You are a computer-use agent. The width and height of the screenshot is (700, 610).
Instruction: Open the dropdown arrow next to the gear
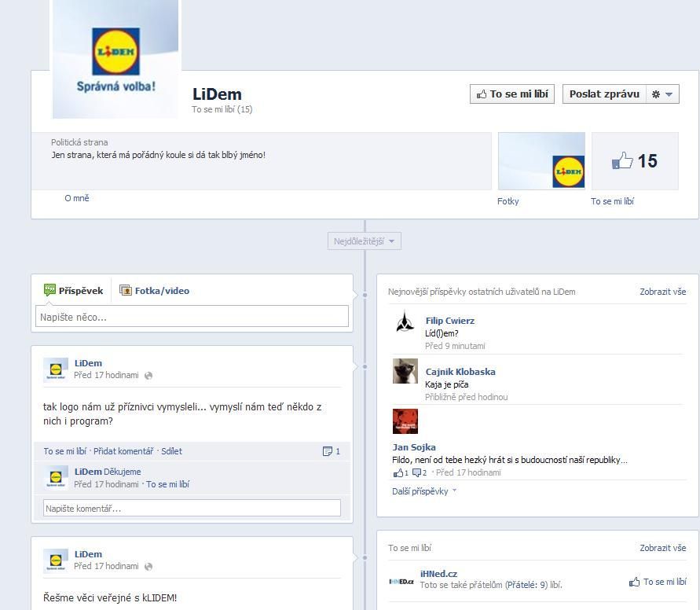click(669, 94)
